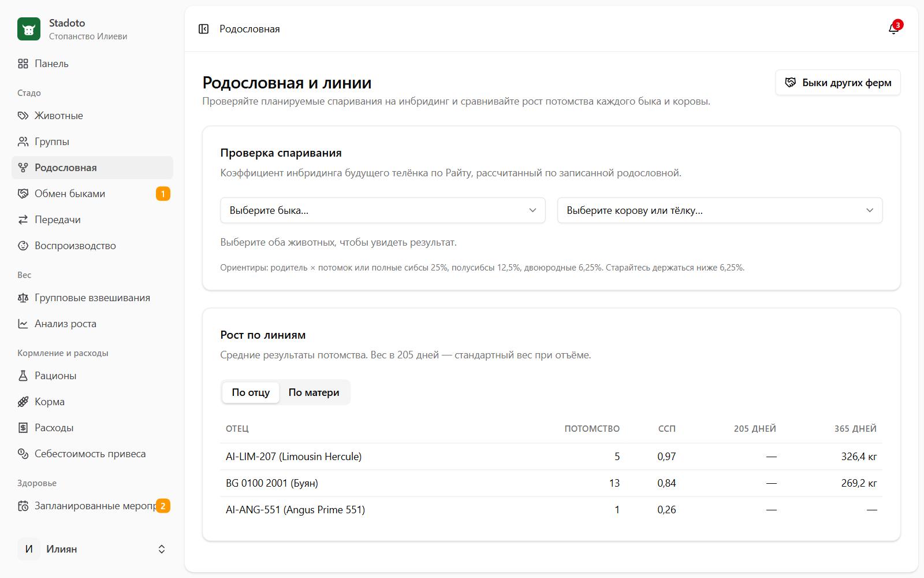The image size is (924, 578).
Task: Click the Stadoto cow logo icon
Action: [29, 29]
